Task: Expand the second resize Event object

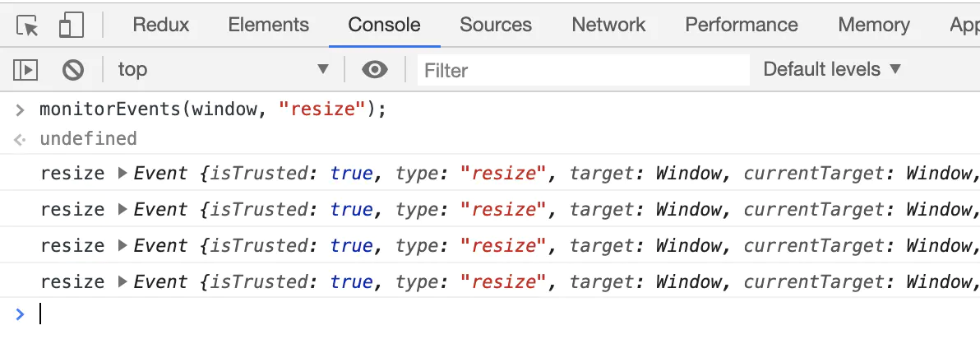Action: [123, 209]
